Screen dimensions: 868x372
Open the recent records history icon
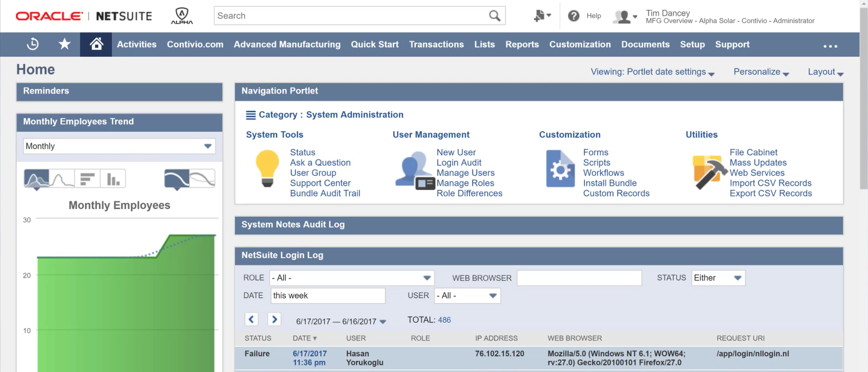[x=33, y=44]
